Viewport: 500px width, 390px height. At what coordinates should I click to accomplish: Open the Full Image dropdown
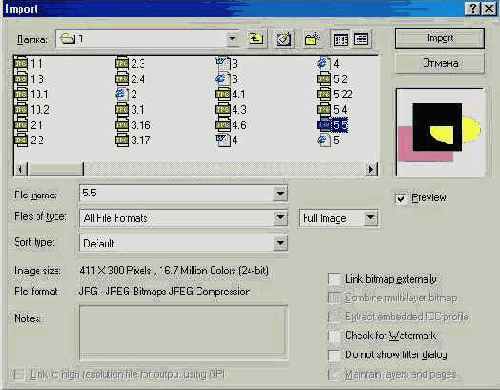click(x=370, y=218)
